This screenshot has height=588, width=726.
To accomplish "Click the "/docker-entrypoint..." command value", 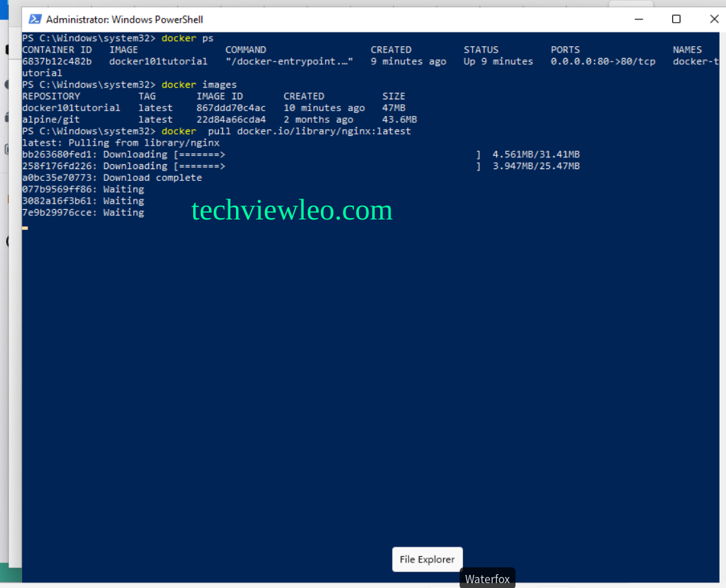I will point(289,61).
